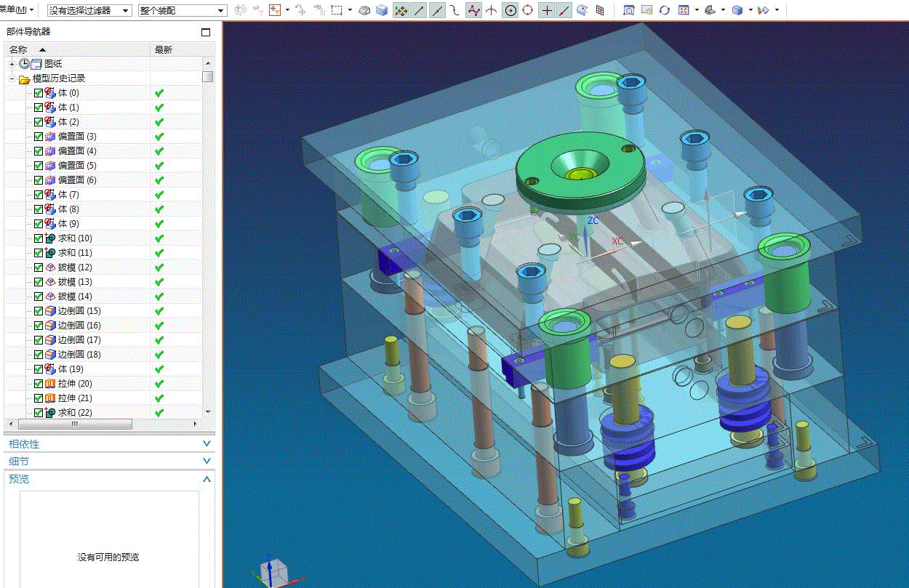Image resolution: width=909 pixels, height=588 pixels.
Task: Click the shaded cube rendering style icon
Action: coord(738,11)
